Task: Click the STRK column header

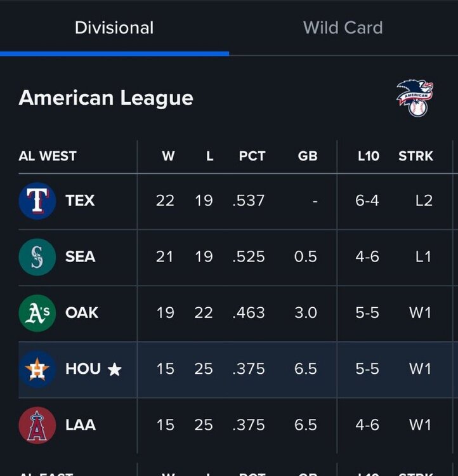Action: point(415,156)
